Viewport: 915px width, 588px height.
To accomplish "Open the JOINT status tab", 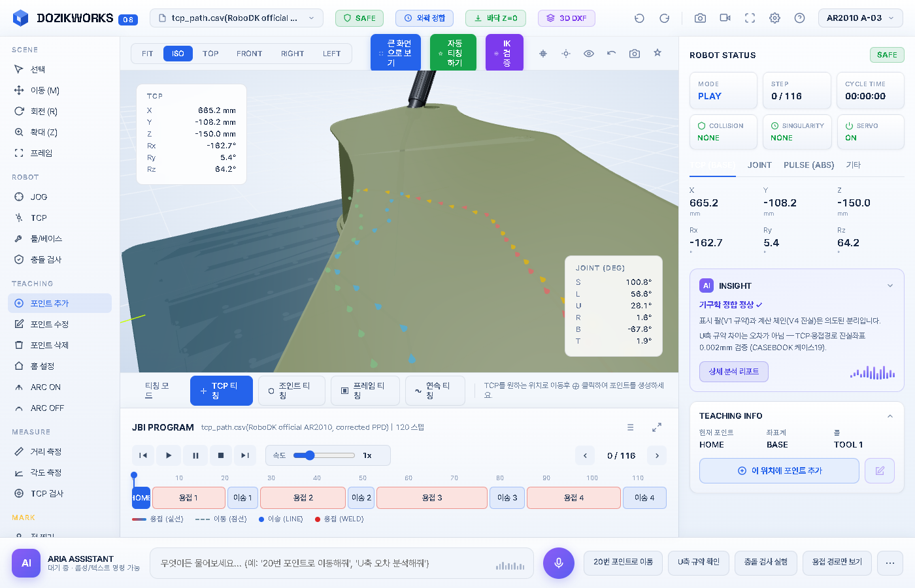I will pos(759,165).
